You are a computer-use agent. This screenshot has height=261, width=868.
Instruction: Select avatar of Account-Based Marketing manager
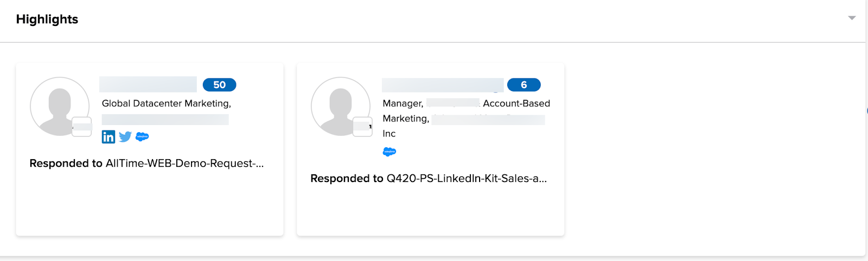tap(341, 106)
